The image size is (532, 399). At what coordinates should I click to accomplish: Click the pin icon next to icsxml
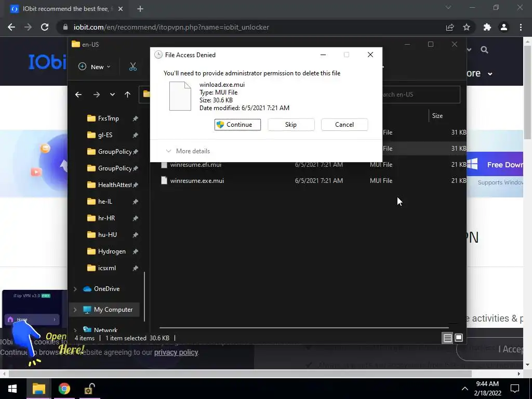click(136, 268)
